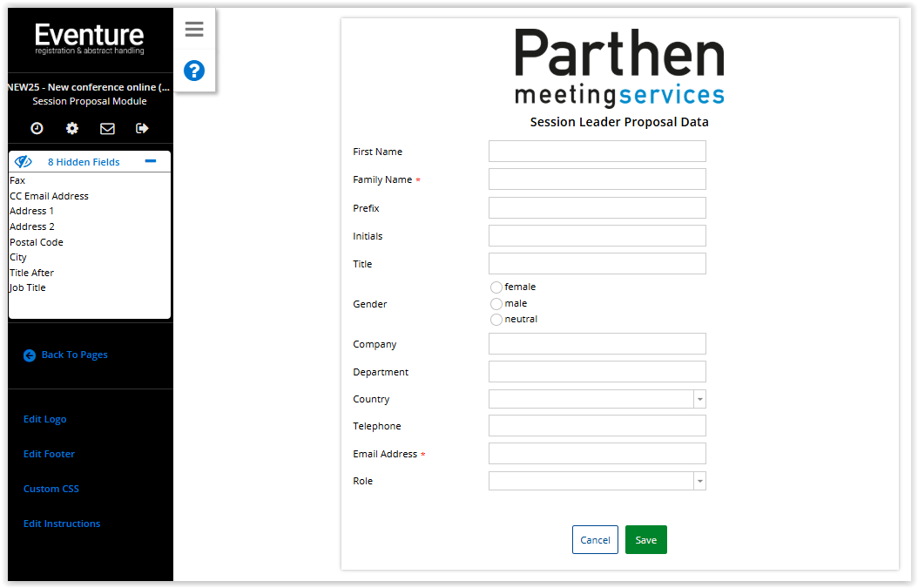Open settings gear icon in sidebar

(x=72, y=128)
